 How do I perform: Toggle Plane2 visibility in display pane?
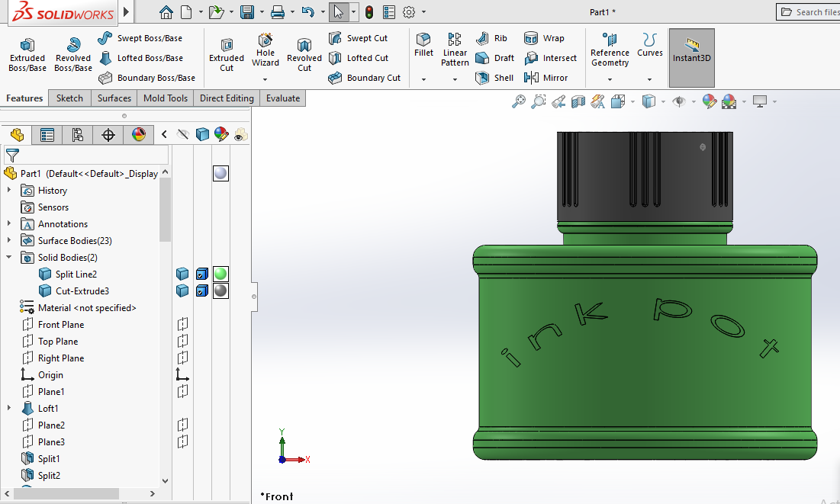[182, 425]
